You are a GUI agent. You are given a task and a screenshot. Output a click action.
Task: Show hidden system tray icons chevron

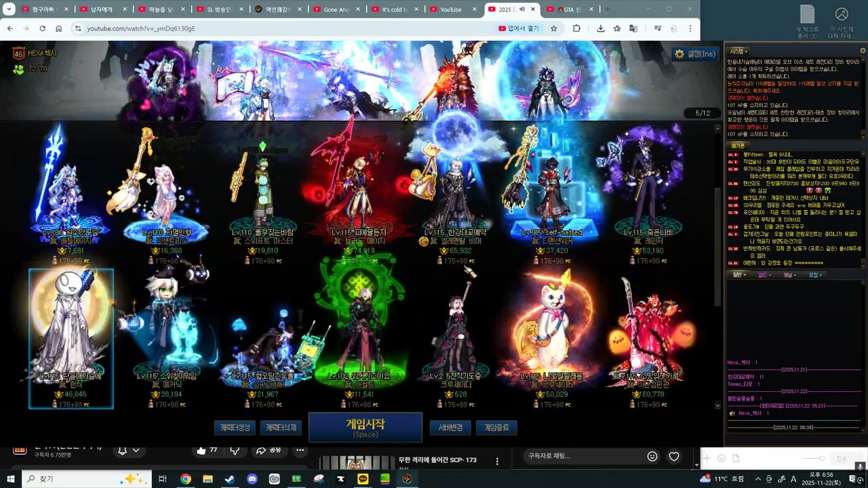pyautogui.click(x=758, y=479)
